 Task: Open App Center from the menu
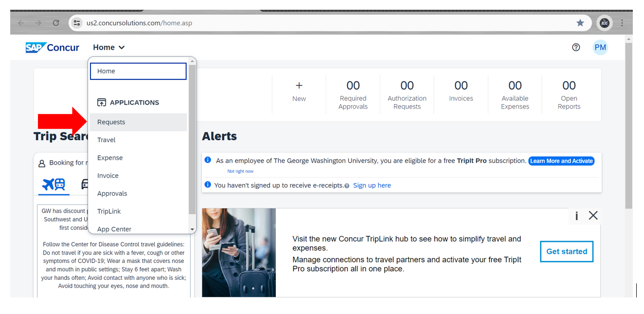click(138, 229)
